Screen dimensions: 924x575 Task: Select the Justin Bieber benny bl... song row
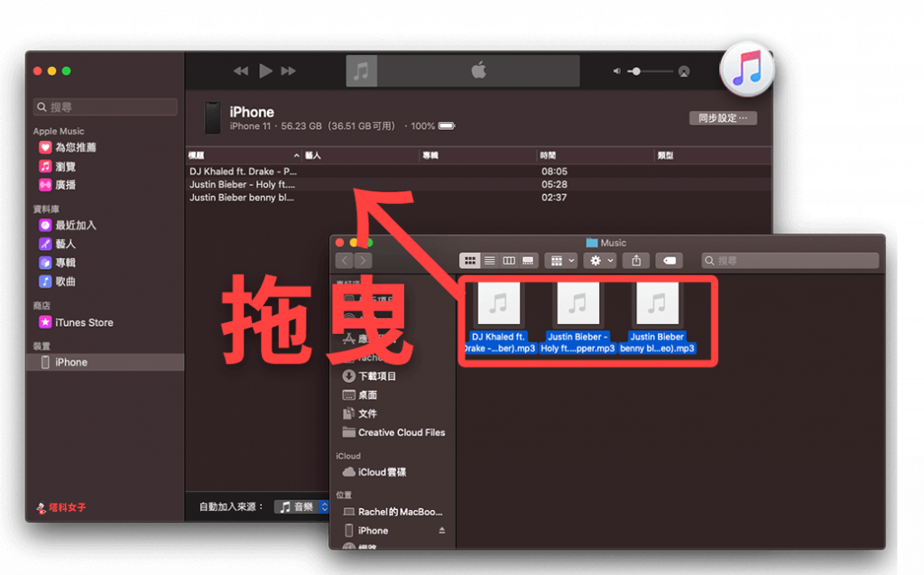pos(478,197)
